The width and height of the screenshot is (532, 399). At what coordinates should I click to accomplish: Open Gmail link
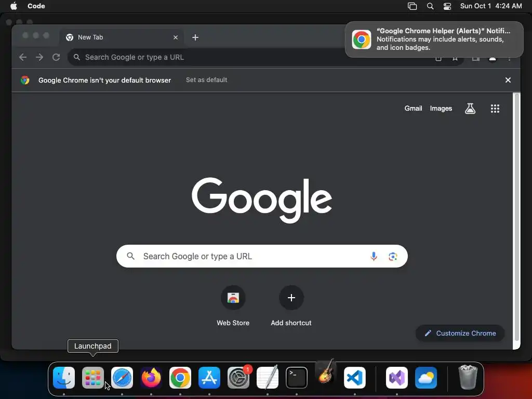click(413, 108)
